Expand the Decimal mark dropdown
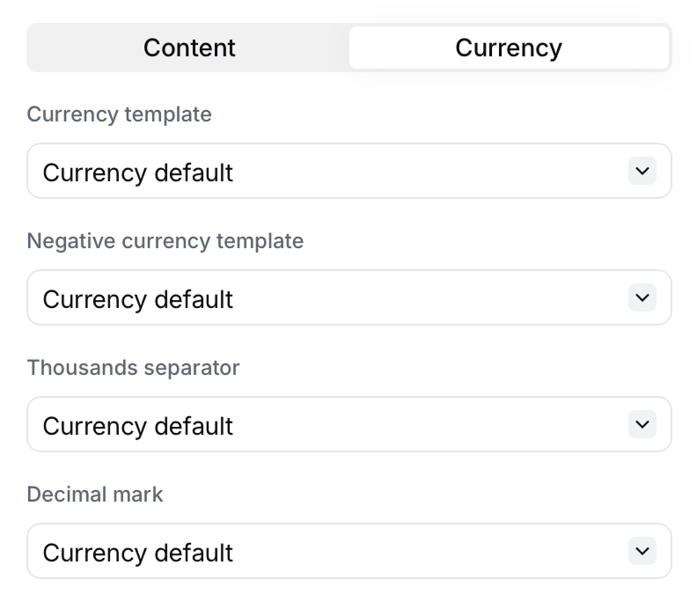Screen dimensions: 697x616 coord(349,552)
